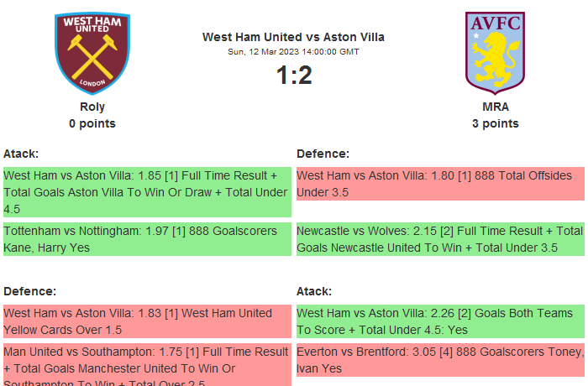
Task: Open the Man United vs Southampton bet row
Action: pos(146,364)
